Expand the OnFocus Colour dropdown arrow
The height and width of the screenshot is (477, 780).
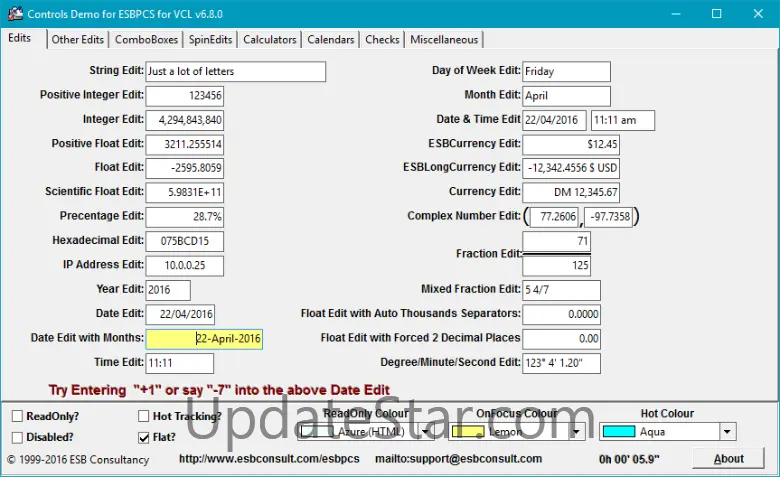[x=576, y=432]
